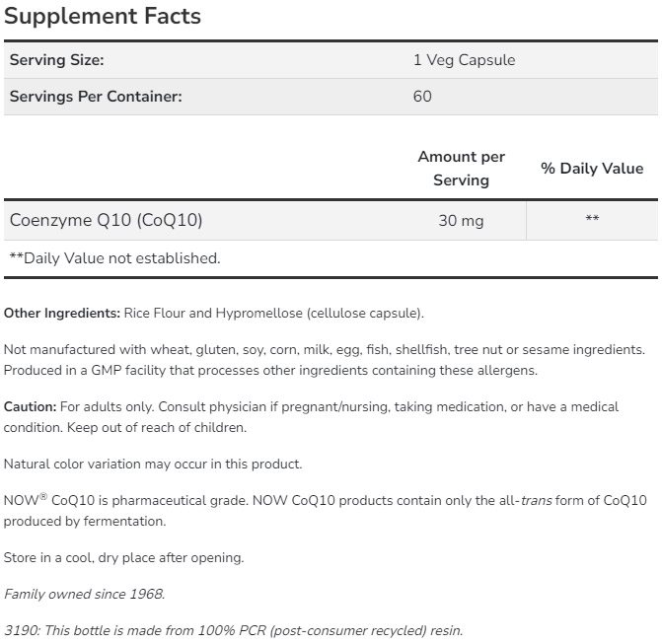
Task: Select the Coenzyme Q10 (CoQ10) row name
Action: coord(106,220)
